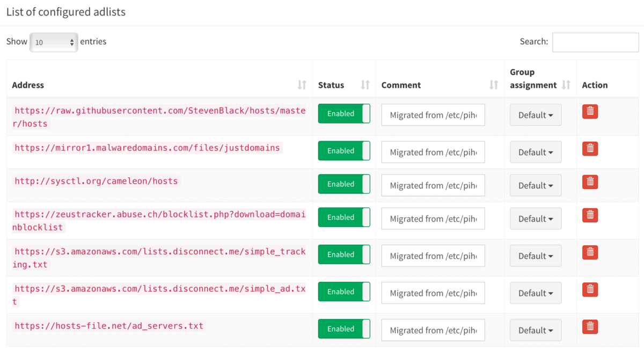
Task: Toggle Enabled switch for sysctl.org cameleon
Action: coord(344,184)
